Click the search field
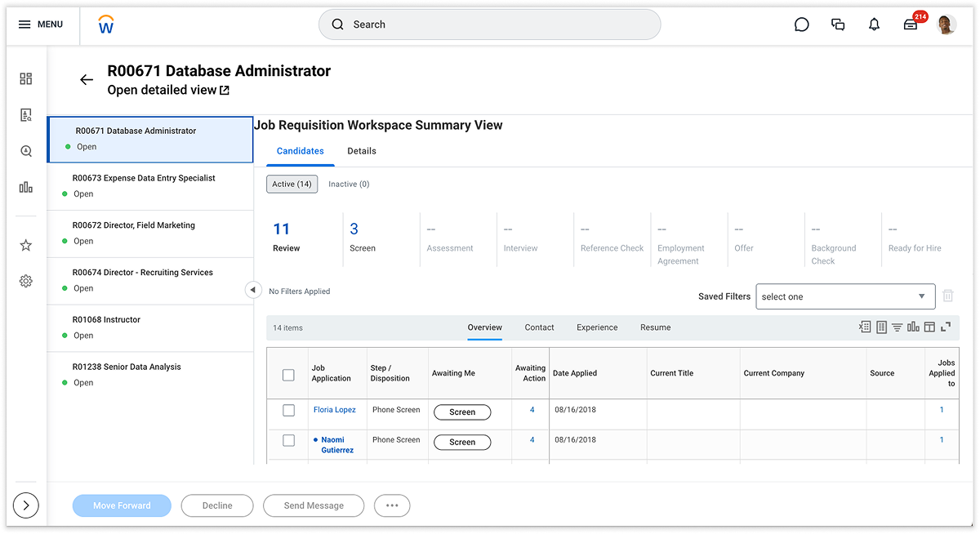 coord(489,24)
